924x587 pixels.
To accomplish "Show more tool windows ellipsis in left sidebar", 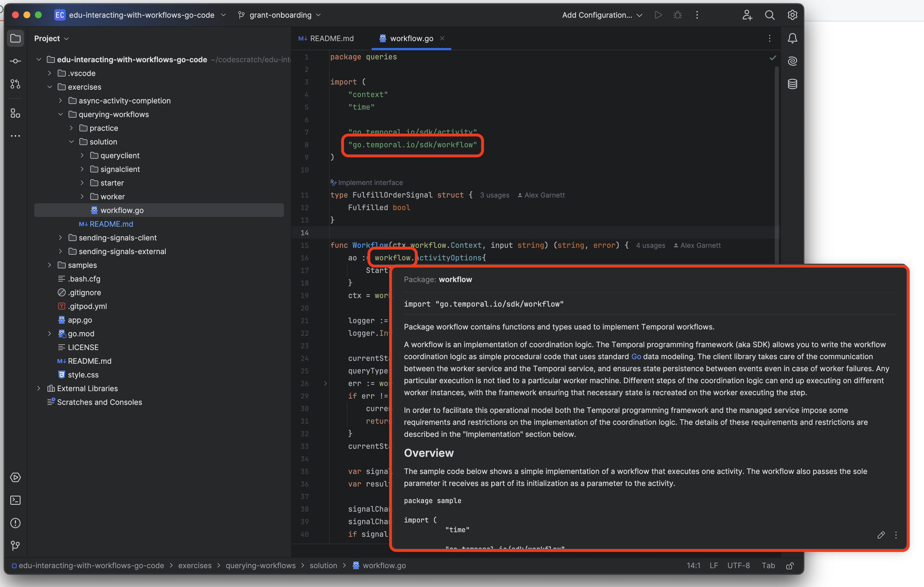I will coord(15,136).
